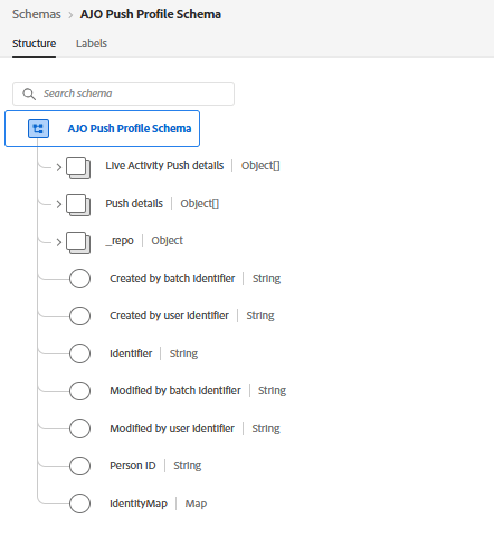Expand the Live Activity Push details node
This screenshot has height=550, width=498.
pos(59,167)
